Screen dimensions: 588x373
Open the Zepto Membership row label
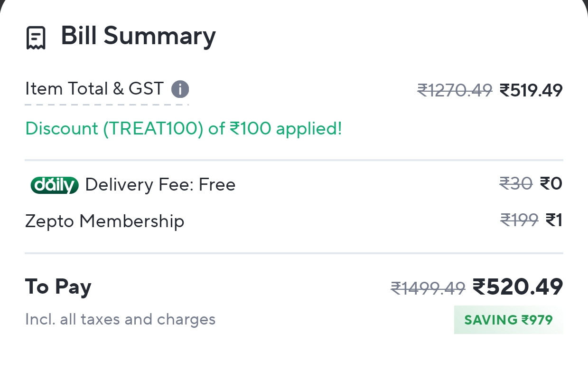[x=104, y=221]
